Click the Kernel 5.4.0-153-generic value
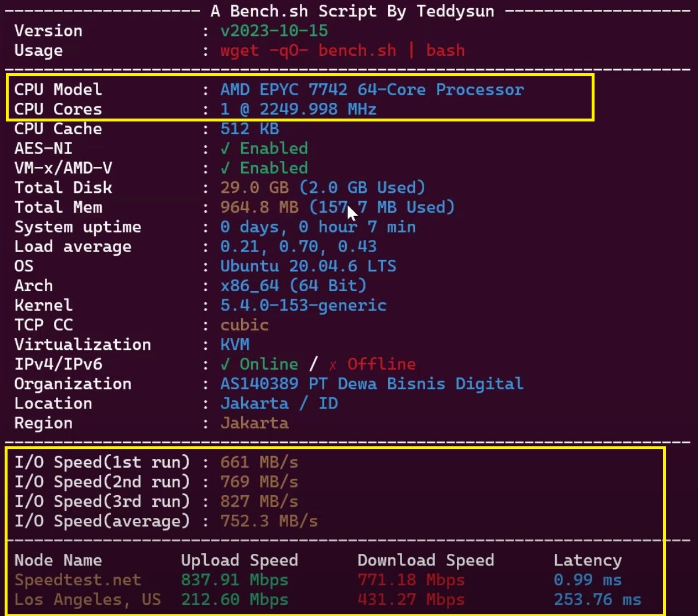This screenshot has height=616, width=698. pos(303,305)
